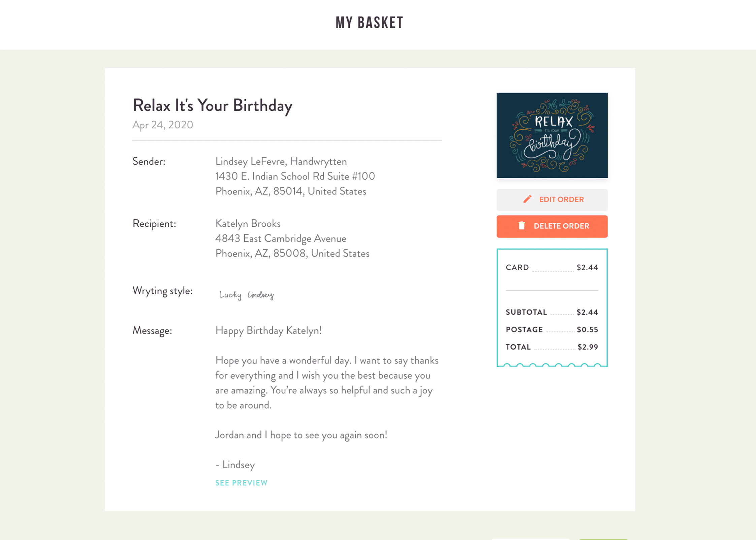Click the trash can icon on Delete Order

(x=522, y=226)
